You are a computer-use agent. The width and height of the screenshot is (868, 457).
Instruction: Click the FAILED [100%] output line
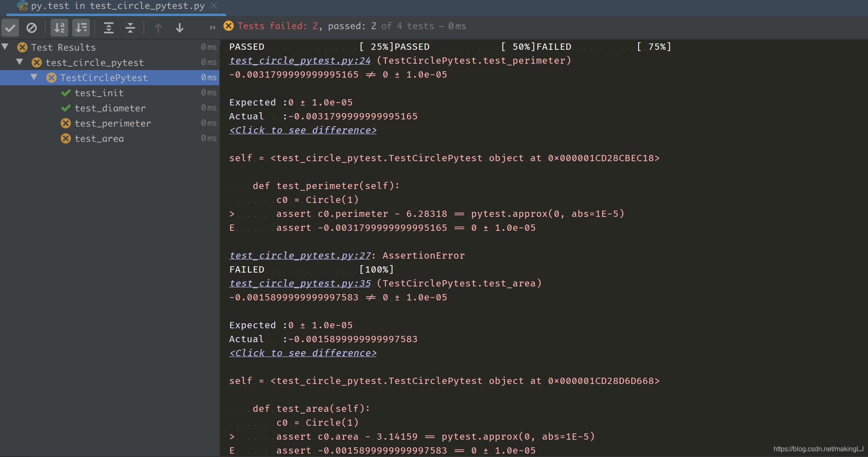[311, 270]
